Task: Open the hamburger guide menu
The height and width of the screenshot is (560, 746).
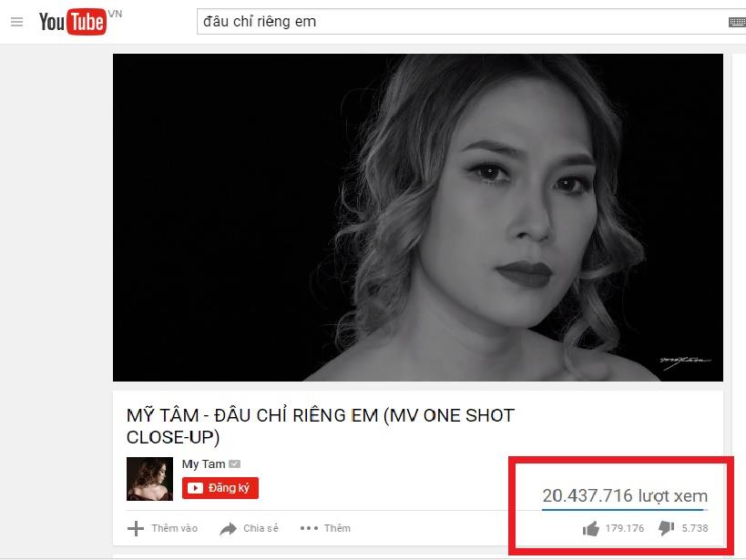Action: [x=16, y=22]
